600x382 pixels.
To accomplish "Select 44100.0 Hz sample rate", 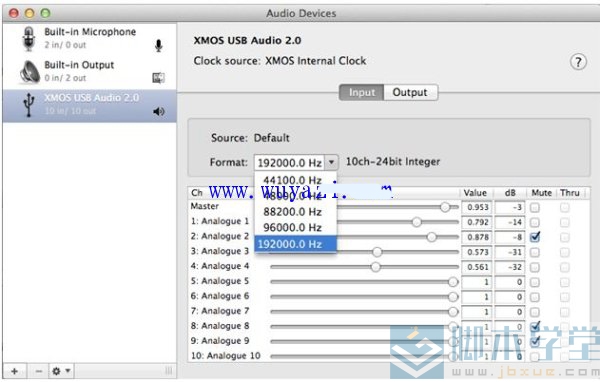I will pos(295,179).
